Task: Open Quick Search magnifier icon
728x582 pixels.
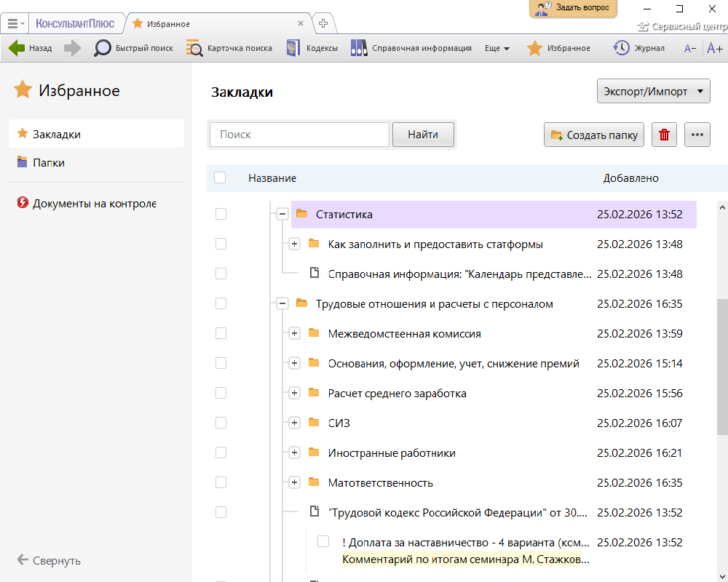Action: [103, 48]
